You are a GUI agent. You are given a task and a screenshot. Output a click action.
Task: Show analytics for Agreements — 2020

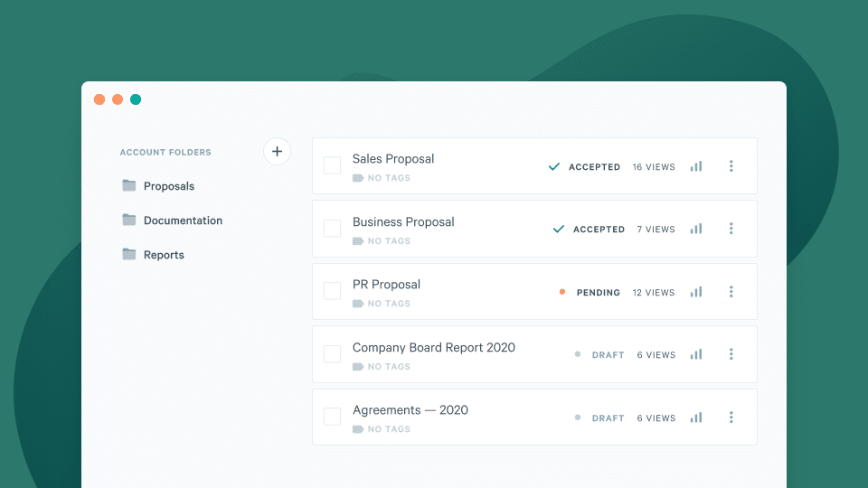(695, 418)
